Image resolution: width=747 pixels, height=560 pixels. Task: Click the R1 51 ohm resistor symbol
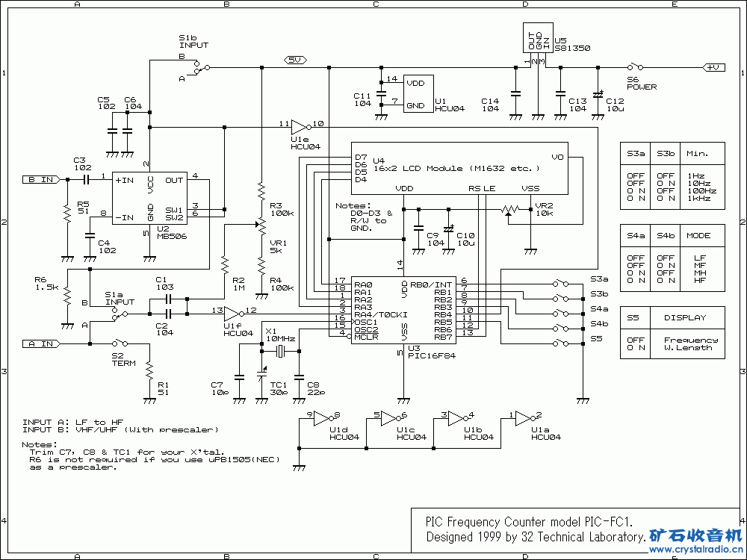149,370
